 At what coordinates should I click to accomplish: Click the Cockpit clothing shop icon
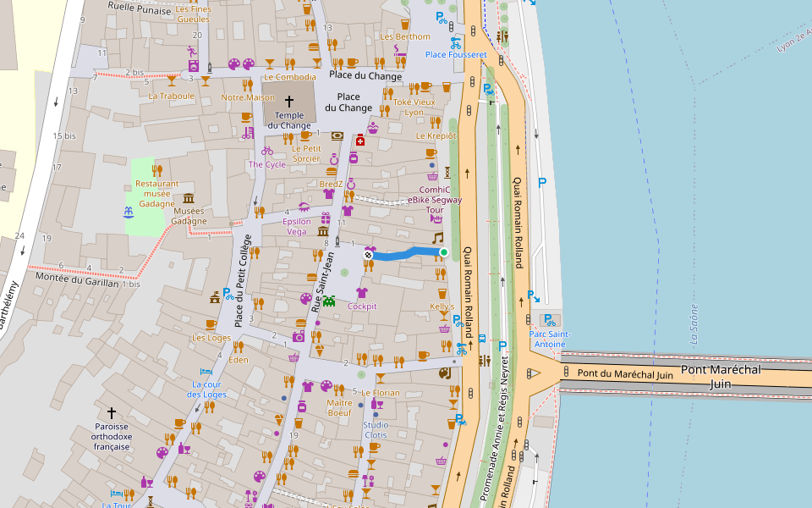363,292
